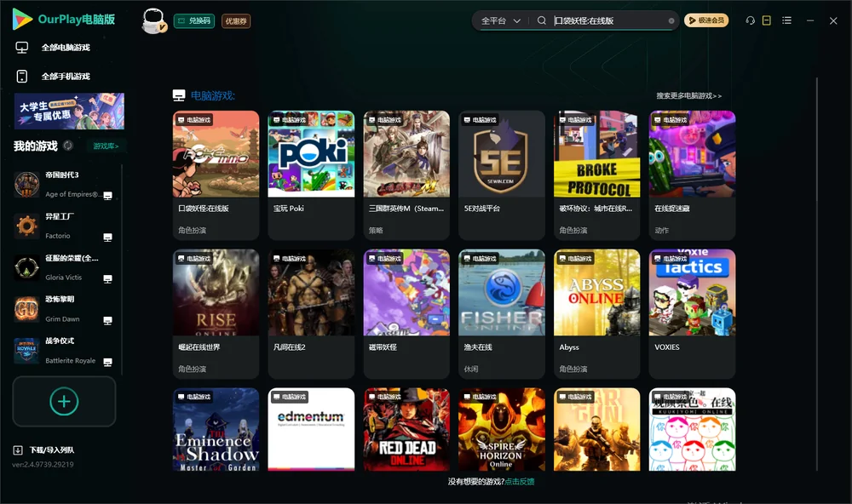852x504 pixels.
Task: Click the download queue arrow icon
Action: [18, 450]
